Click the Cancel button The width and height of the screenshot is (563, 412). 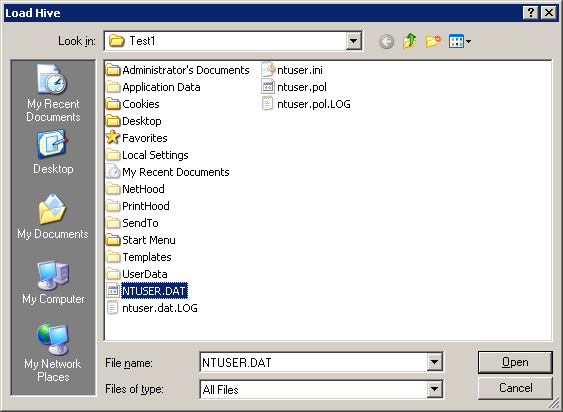pyautogui.click(x=515, y=388)
